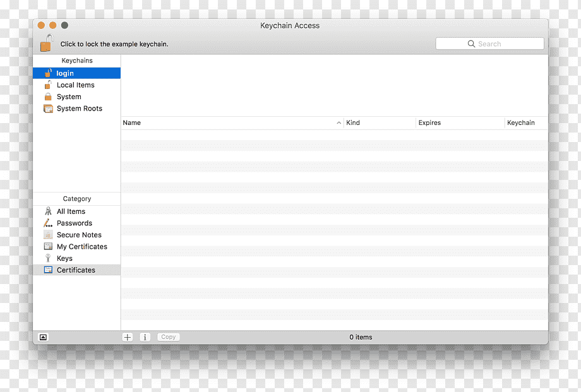Select the System keychain
The image size is (581, 392).
click(76, 97)
